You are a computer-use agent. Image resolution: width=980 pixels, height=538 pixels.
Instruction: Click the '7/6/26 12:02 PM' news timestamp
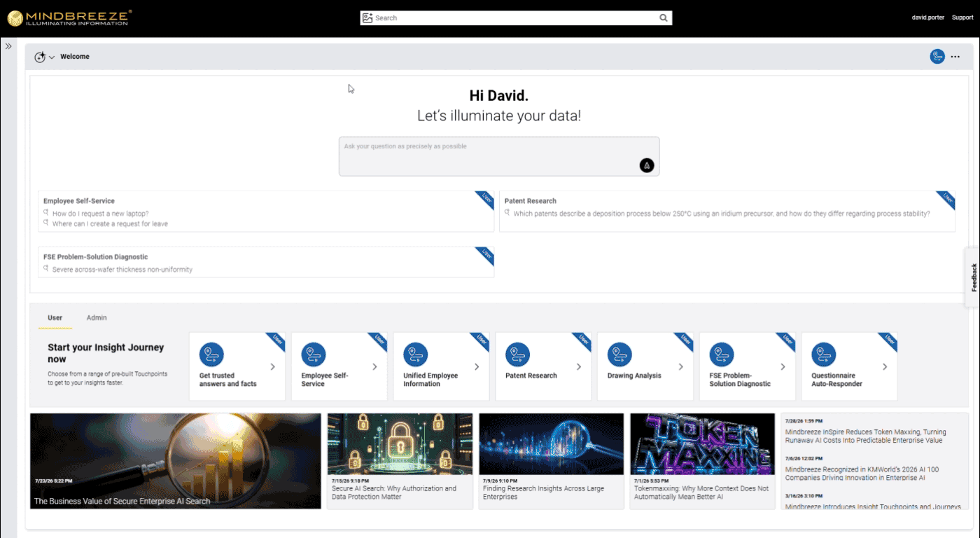pyautogui.click(x=805, y=458)
